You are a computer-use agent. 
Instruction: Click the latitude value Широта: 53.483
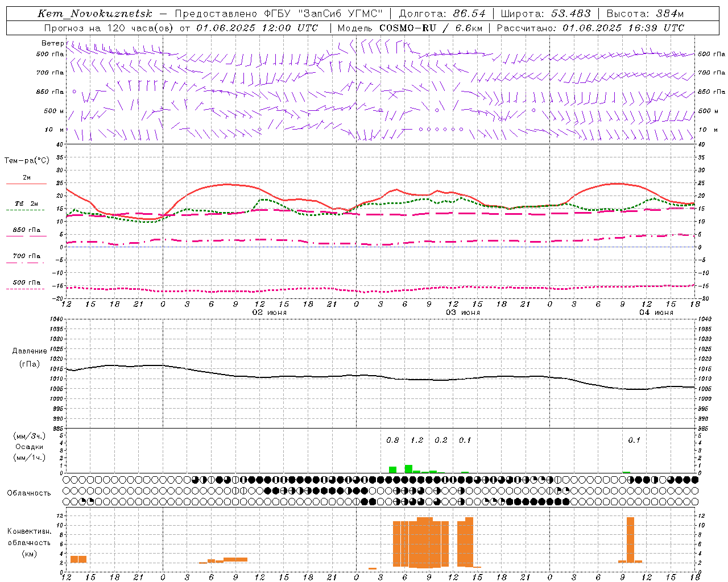coord(545,14)
